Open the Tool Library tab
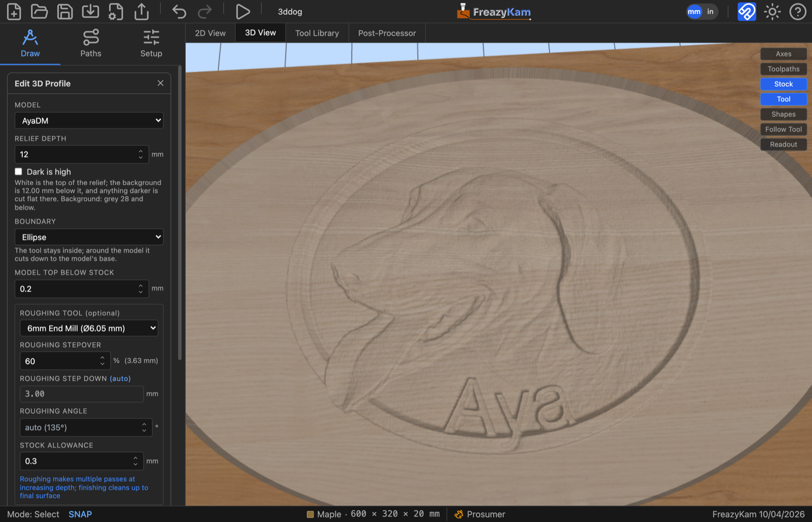Image resolution: width=812 pixels, height=522 pixels. pos(317,33)
